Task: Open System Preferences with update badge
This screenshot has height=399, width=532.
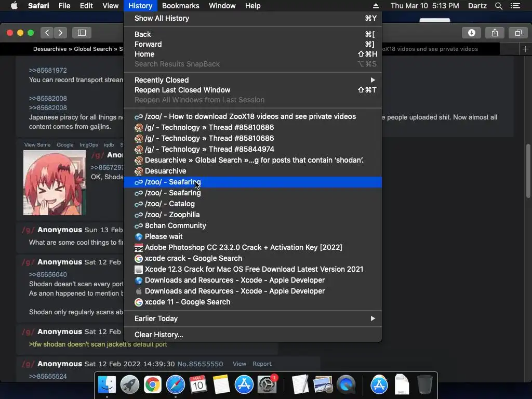Action: click(x=267, y=385)
